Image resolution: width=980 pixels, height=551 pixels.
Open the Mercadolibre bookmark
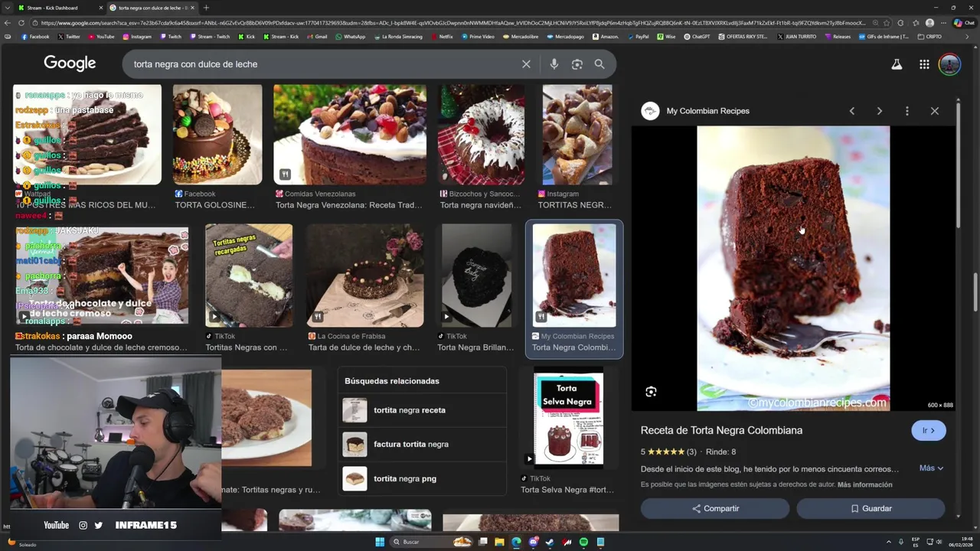click(521, 36)
